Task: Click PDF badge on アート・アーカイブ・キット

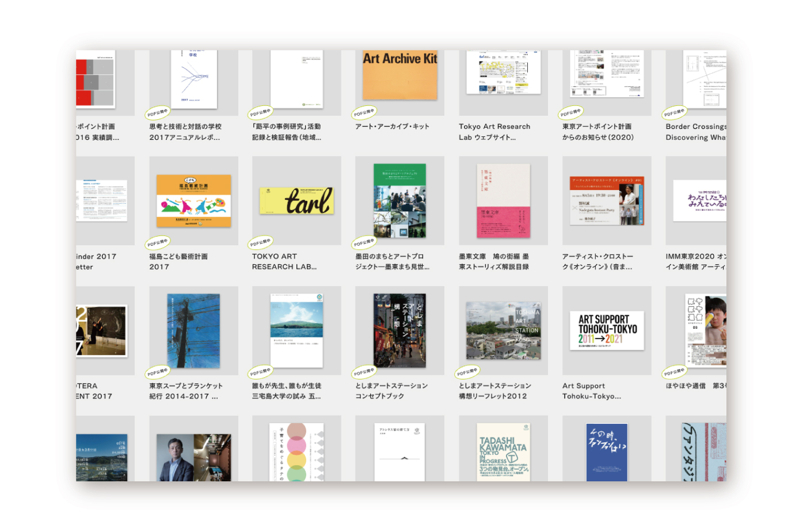Action: [364, 112]
